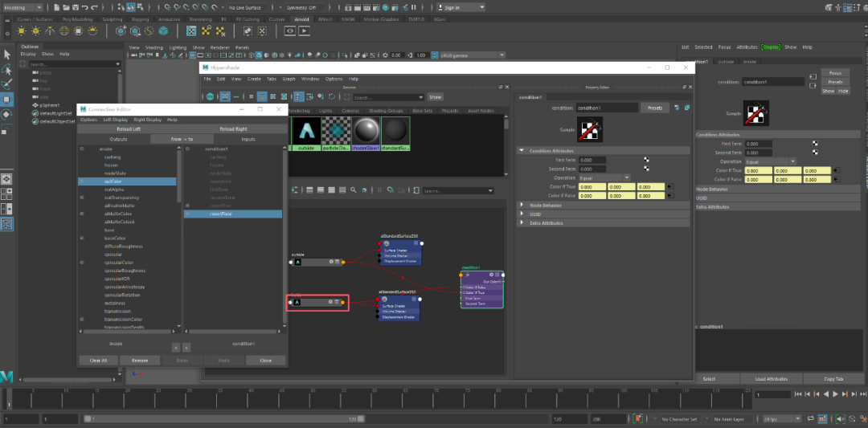Open the Operation dropdown in Property Editor

click(604, 178)
